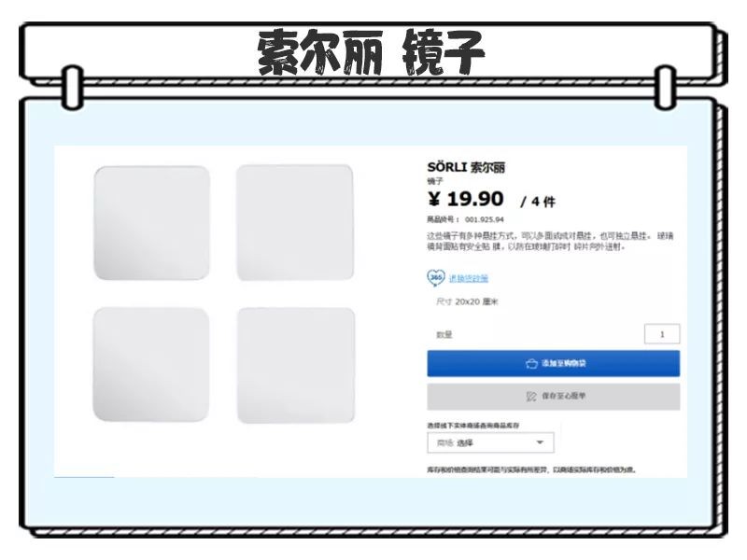Click the 20x20 厘米 size label
Viewport: 747px width, 560px height.
[x=476, y=301]
